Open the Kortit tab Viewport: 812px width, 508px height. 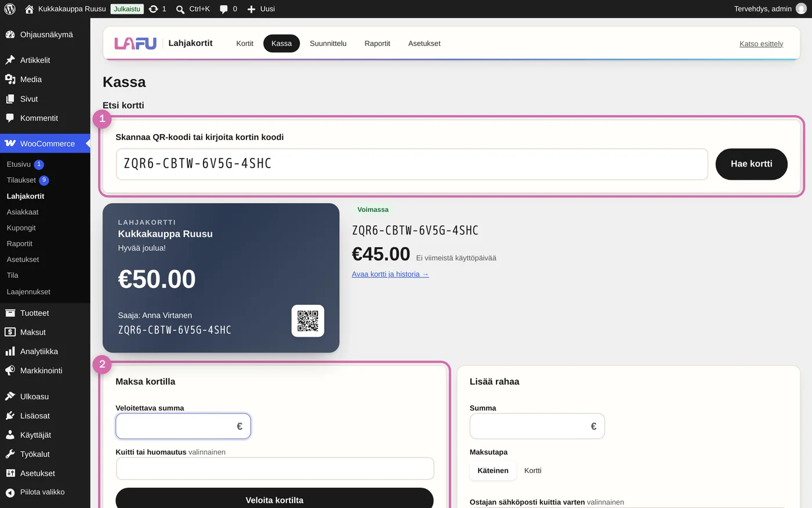tap(245, 44)
